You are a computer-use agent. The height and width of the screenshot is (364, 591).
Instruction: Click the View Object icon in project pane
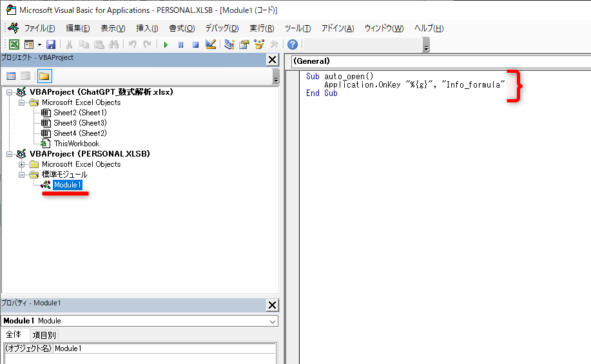tap(25, 76)
